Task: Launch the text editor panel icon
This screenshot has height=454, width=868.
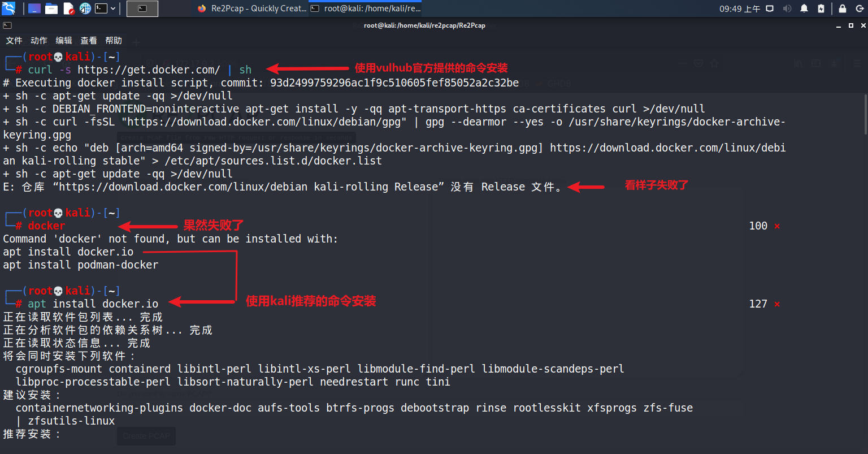Action: click(x=68, y=8)
